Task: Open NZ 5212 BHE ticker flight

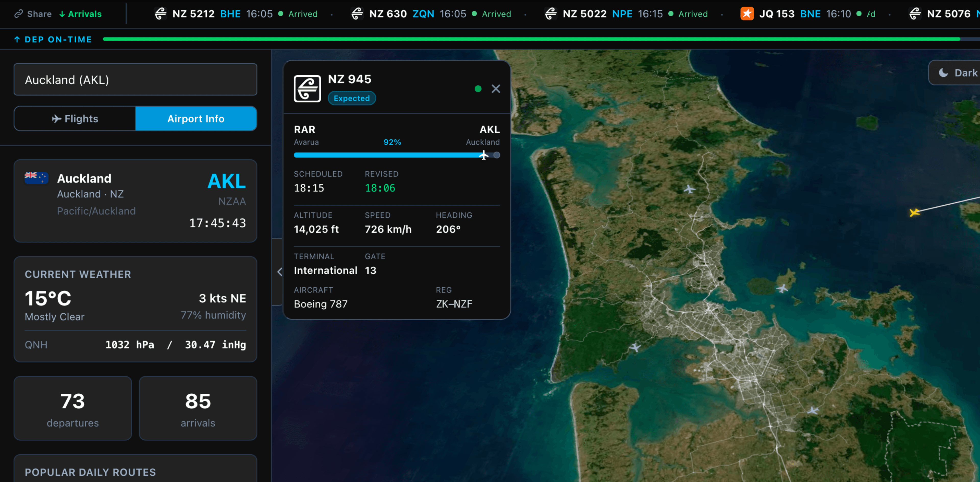Action: [236, 14]
